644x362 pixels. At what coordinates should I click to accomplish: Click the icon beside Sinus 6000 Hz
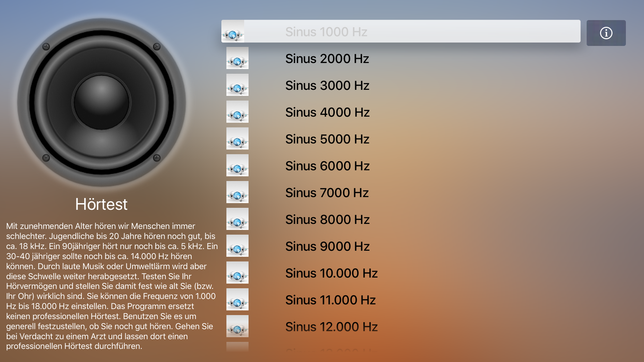coord(237,165)
